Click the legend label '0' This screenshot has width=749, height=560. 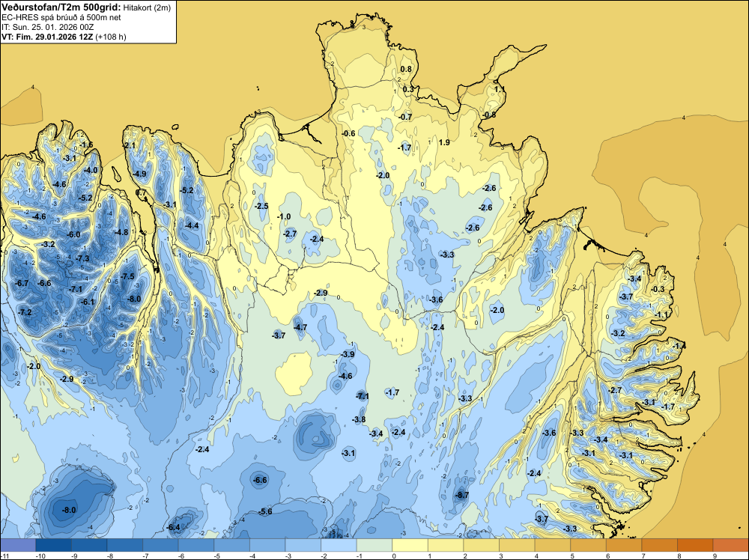coord(394,556)
